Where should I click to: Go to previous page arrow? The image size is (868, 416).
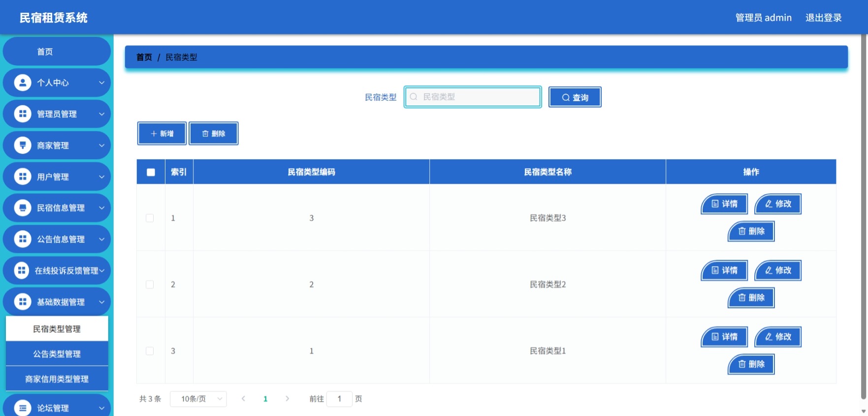[243, 399]
